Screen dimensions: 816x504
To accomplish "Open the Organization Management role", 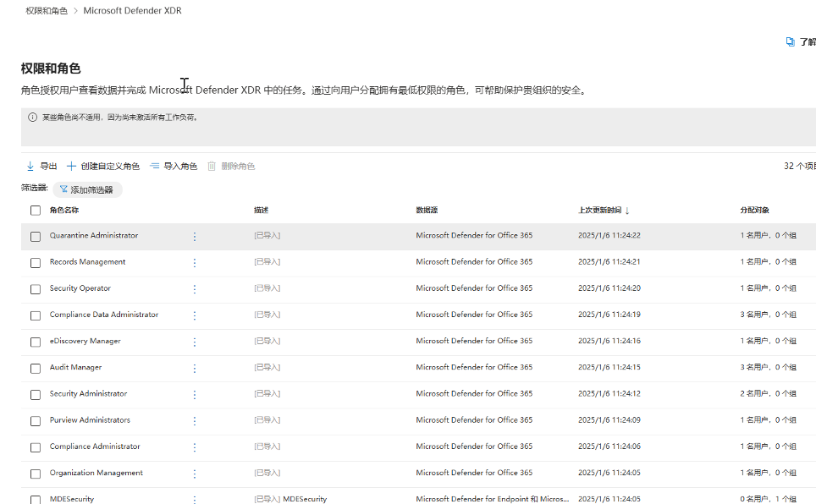I will [x=96, y=473].
